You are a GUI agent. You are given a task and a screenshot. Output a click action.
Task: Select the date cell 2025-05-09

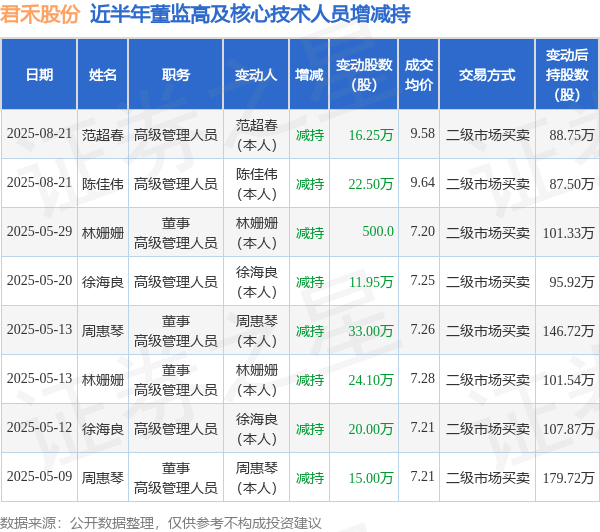39,476
